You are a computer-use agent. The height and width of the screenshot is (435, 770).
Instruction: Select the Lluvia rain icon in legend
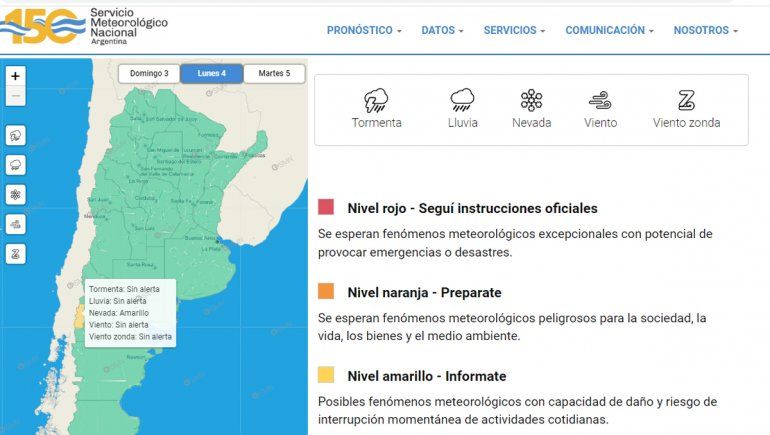(x=462, y=100)
